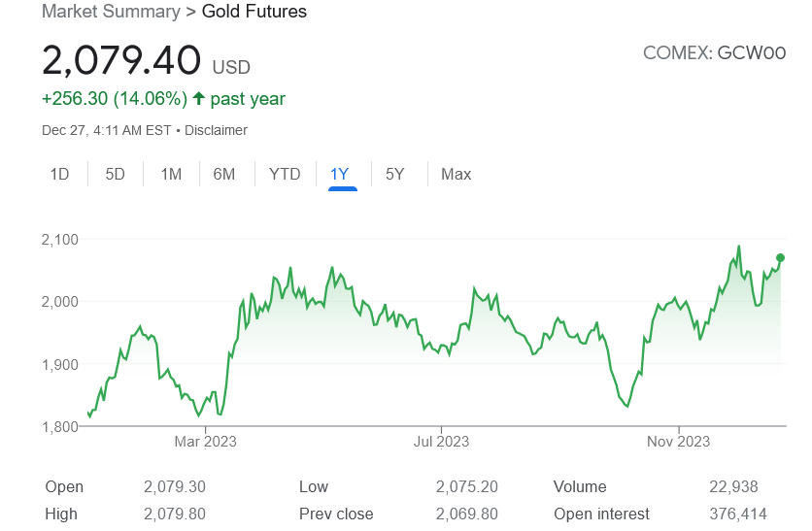Switch chart to YTD view

(x=285, y=175)
